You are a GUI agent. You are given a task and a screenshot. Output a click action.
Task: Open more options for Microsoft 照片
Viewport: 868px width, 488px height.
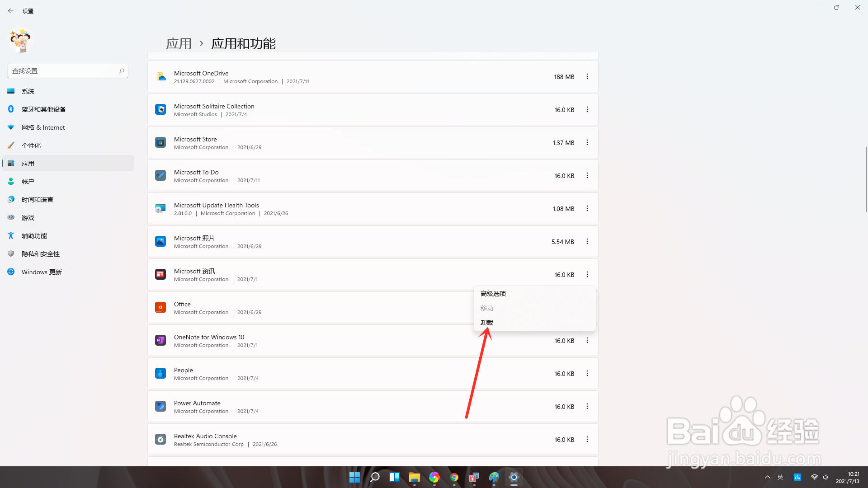[x=587, y=242]
